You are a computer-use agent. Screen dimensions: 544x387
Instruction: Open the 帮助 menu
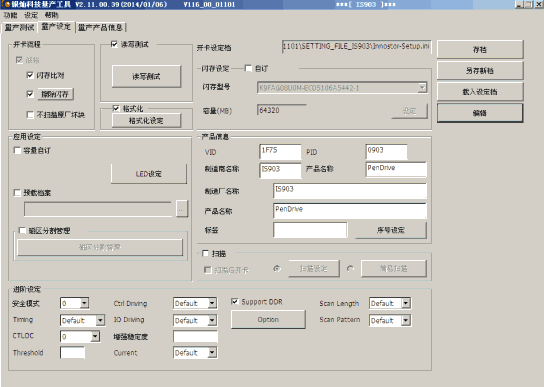(52, 15)
